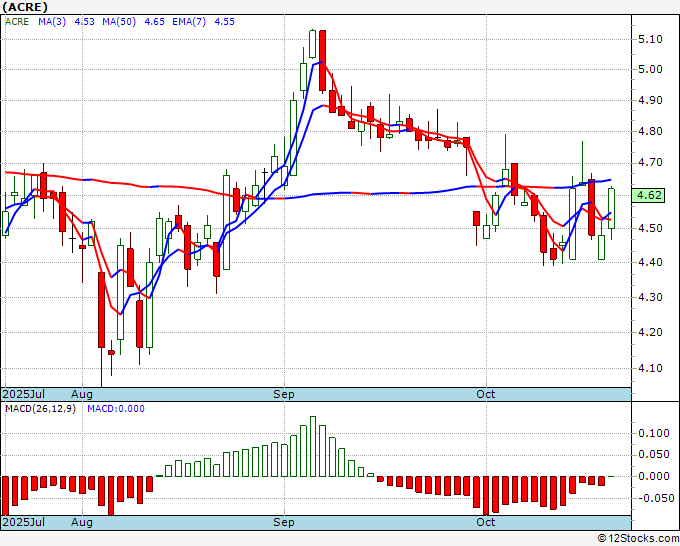The height and width of the screenshot is (546, 680).
Task: Select the Sep marker on price timeline
Action: (284, 394)
